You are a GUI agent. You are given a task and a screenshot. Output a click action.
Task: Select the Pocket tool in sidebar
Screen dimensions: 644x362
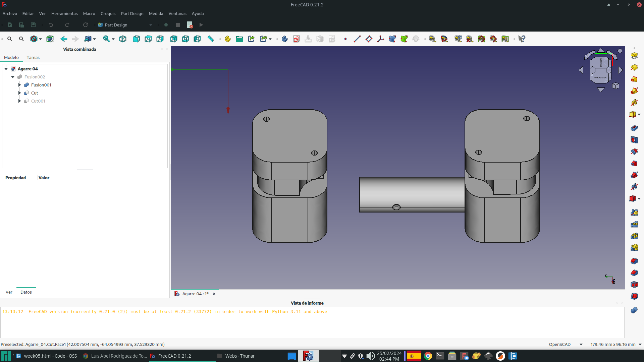point(634,128)
